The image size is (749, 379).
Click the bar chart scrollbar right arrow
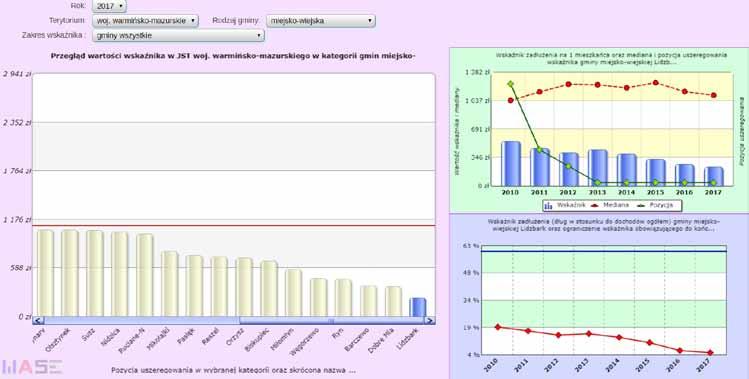[x=430, y=321]
